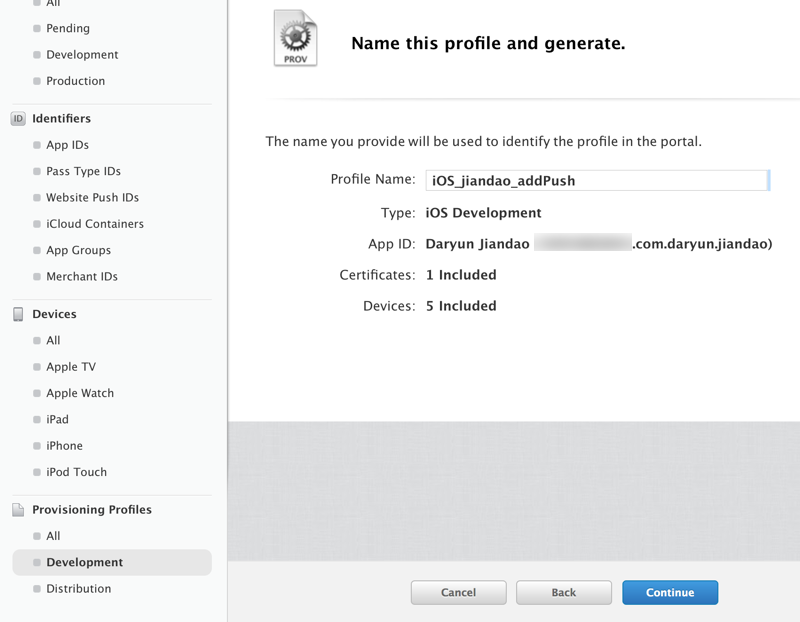Select Development provisioning profiles

click(84, 563)
